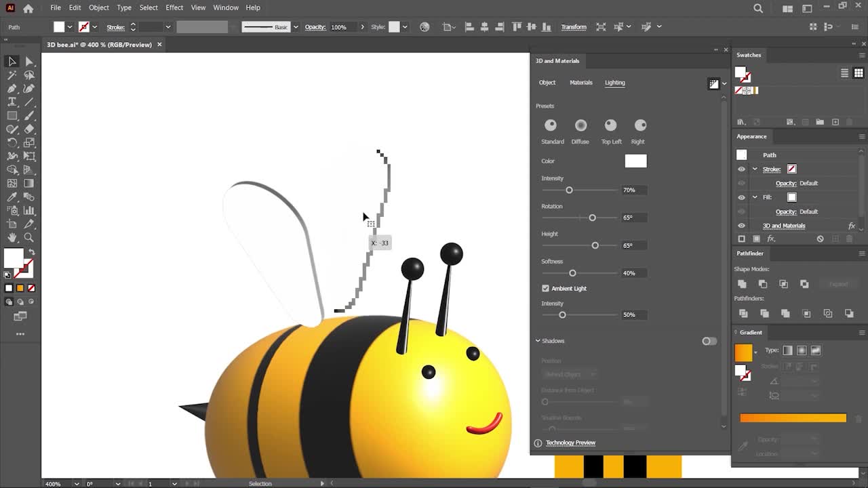Select the Gradient tool in the toolbar
The image size is (868, 488).
tap(29, 184)
